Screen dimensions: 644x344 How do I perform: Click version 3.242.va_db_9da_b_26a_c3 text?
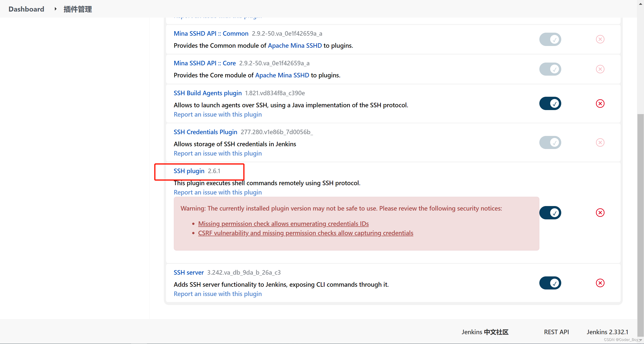[244, 272]
